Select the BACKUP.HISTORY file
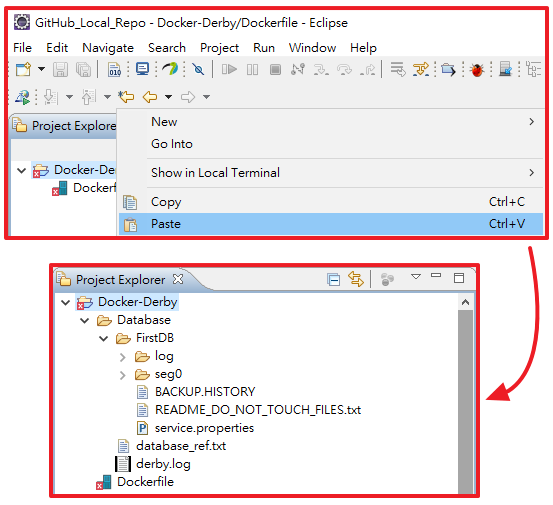Image resolution: width=553 pixels, height=505 pixels. [x=205, y=392]
